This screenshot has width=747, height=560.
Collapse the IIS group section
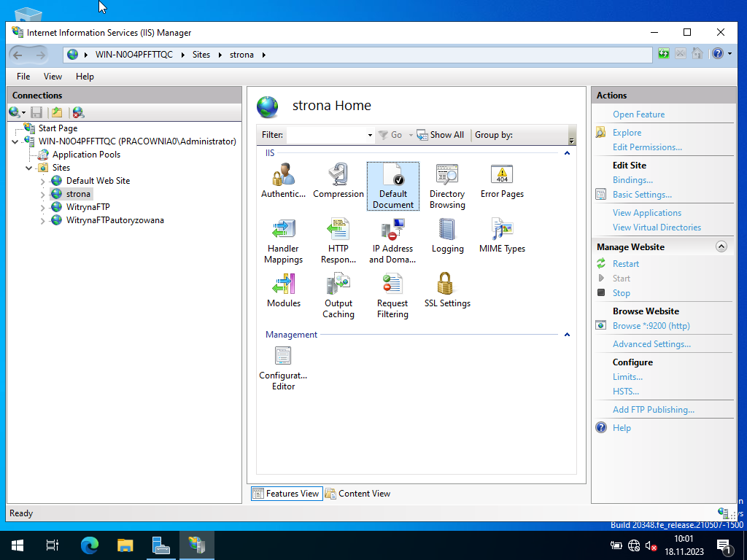tap(567, 153)
